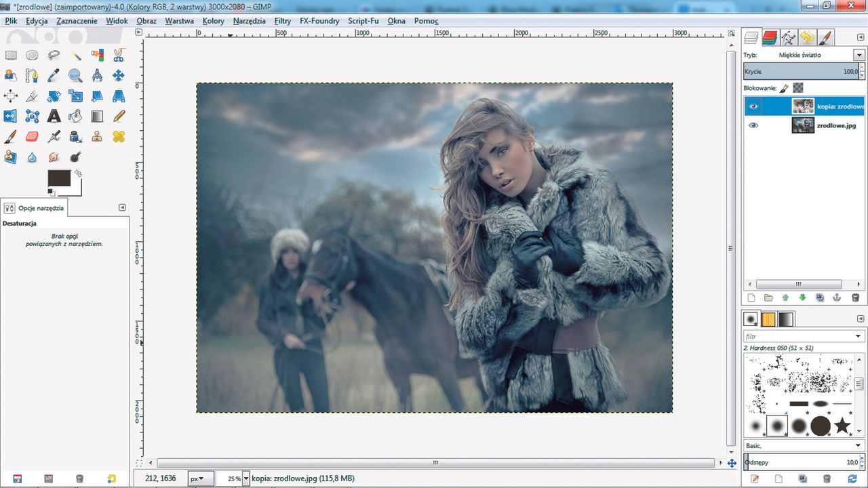This screenshot has height=488, width=868.
Task: Select the Eraser tool
Action: (x=32, y=136)
